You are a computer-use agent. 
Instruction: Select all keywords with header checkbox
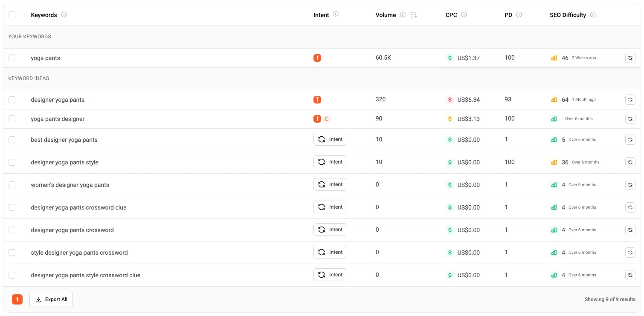click(12, 15)
